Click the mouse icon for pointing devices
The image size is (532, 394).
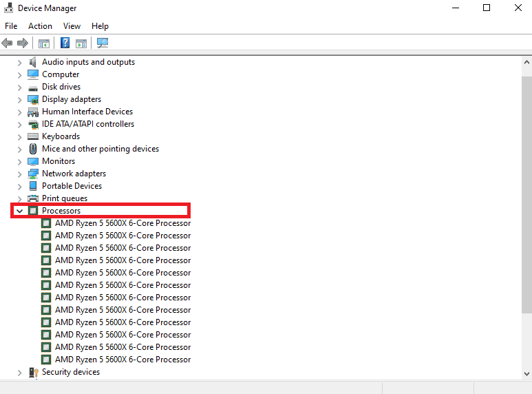[33, 149]
